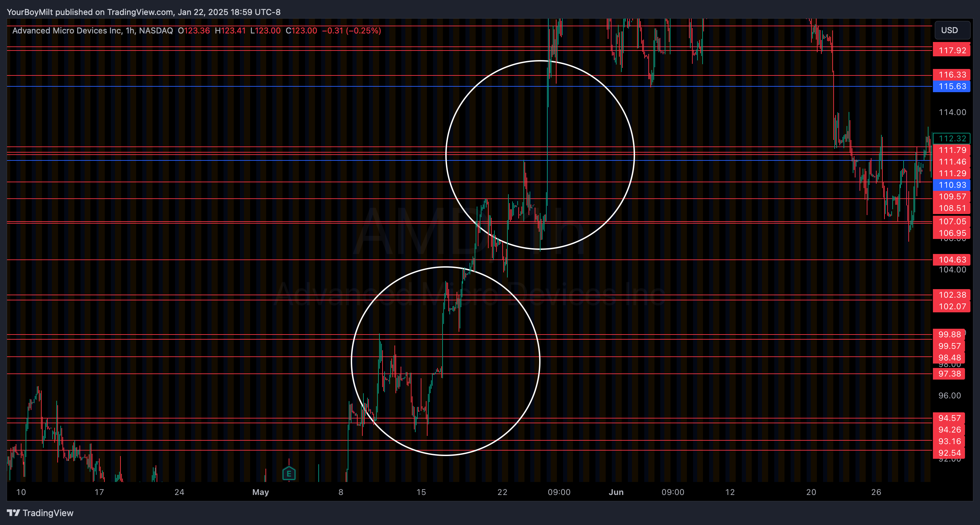Click the 114.00 price scale value
This screenshot has height=525, width=980.
point(952,112)
